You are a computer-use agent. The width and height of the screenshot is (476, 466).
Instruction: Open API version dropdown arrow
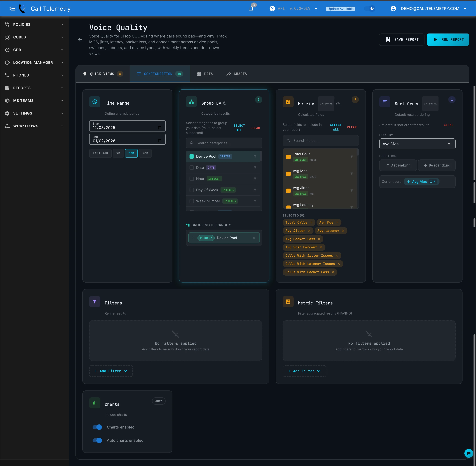click(x=316, y=9)
